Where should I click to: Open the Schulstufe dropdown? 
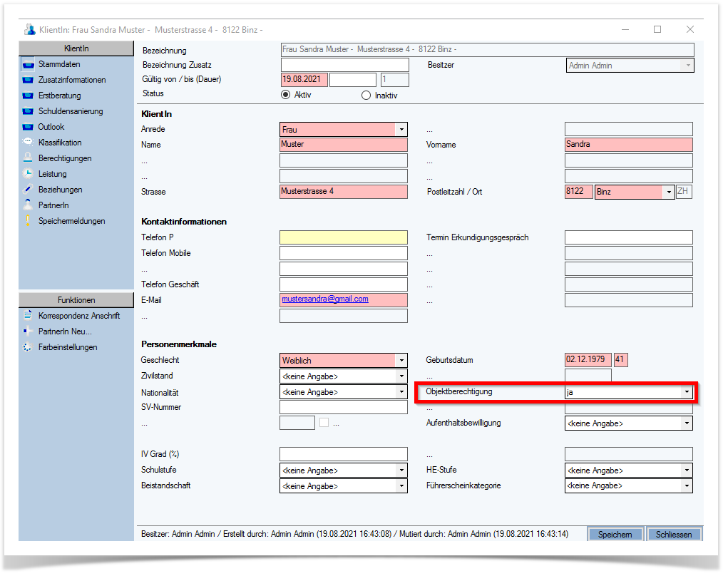[x=401, y=470]
